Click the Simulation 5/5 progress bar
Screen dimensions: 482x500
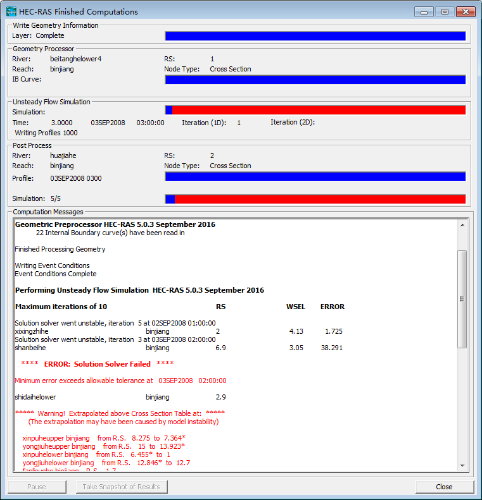(315, 199)
